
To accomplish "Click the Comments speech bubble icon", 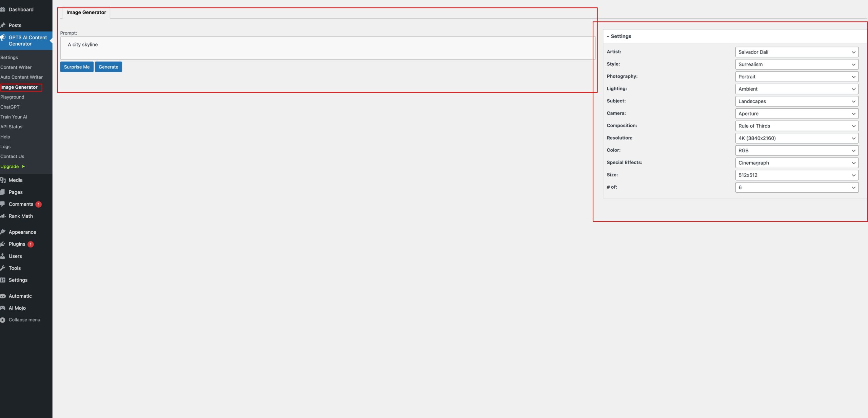I will click(x=3, y=204).
